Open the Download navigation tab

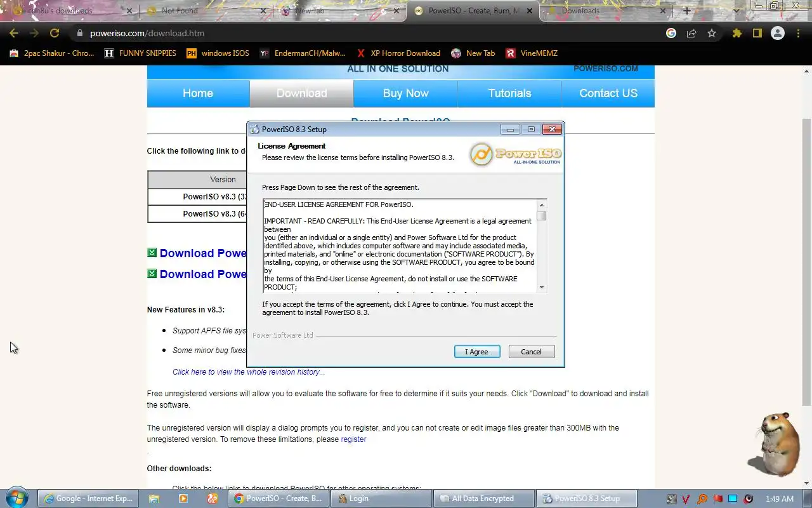click(x=302, y=93)
